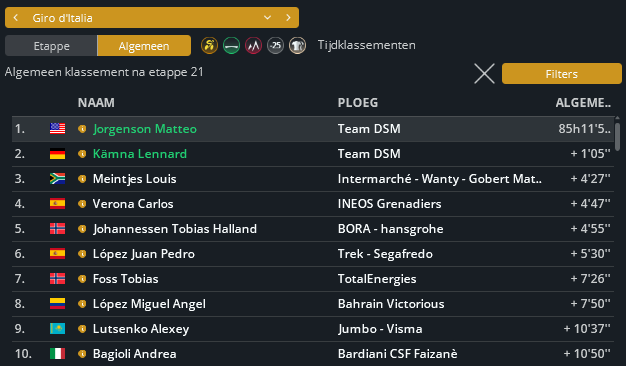This screenshot has width=626, height=366.
Task: Click the coin icon beside Kämna Lennard
Action: coord(82,154)
